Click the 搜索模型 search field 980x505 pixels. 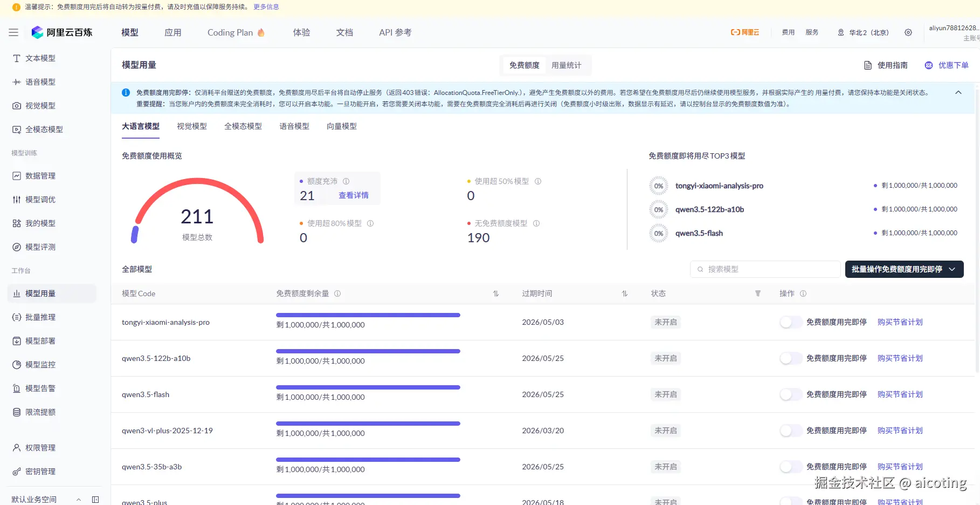pos(765,269)
